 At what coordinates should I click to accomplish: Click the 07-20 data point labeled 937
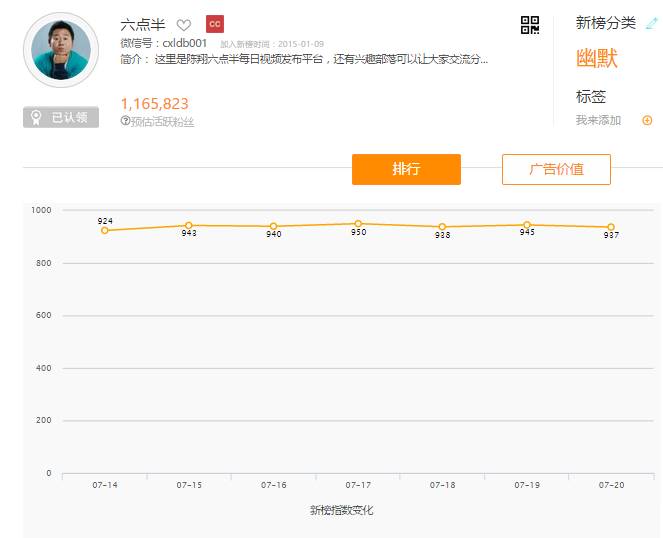611,227
